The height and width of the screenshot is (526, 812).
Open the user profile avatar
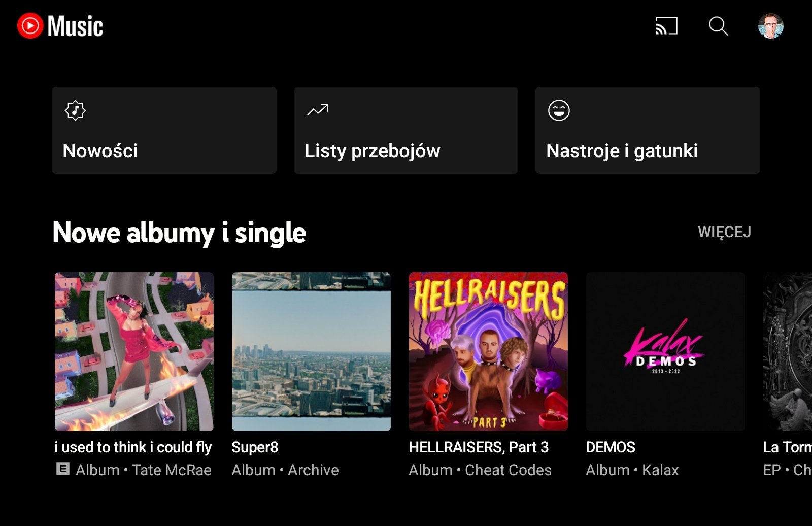click(770, 26)
